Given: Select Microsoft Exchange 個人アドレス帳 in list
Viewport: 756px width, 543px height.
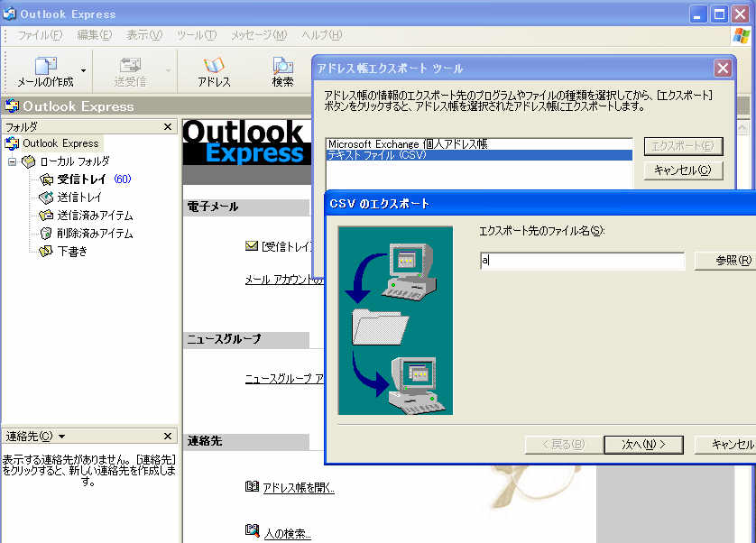Looking at the screenshot, I should click(479, 144).
